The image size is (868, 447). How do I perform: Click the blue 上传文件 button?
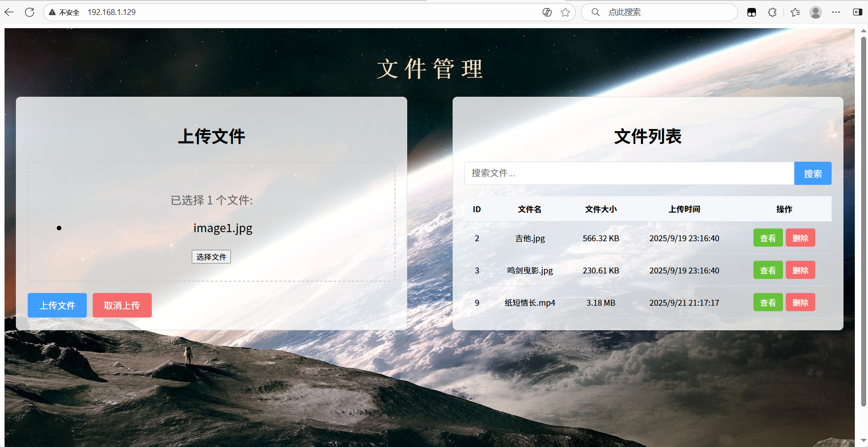[57, 305]
